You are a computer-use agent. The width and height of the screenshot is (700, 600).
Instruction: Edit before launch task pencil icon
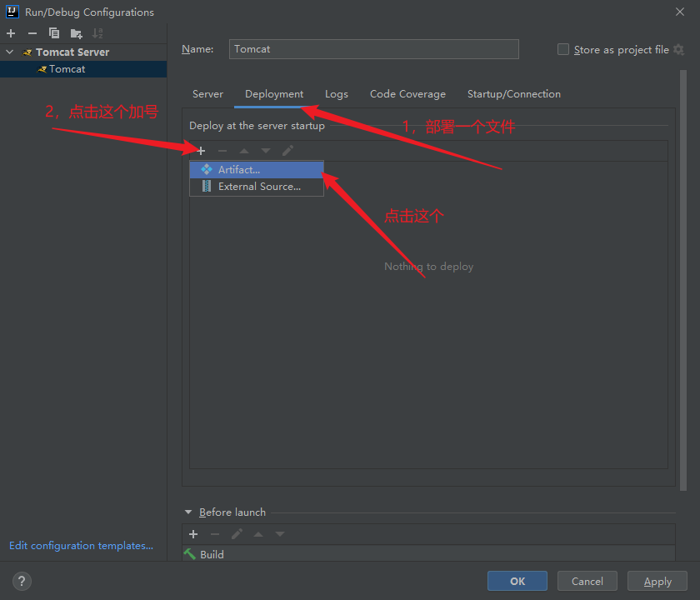pyautogui.click(x=237, y=534)
